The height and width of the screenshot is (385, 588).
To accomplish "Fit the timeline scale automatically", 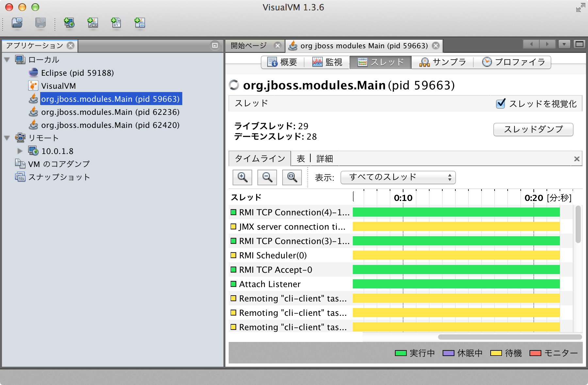I will (x=292, y=177).
